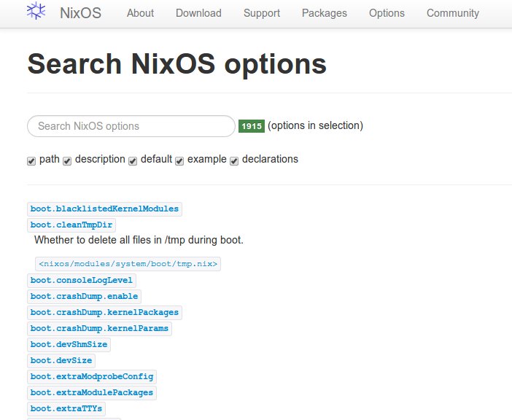Toggle the default checkbox
This screenshot has width=512, height=420.
[133, 161]
